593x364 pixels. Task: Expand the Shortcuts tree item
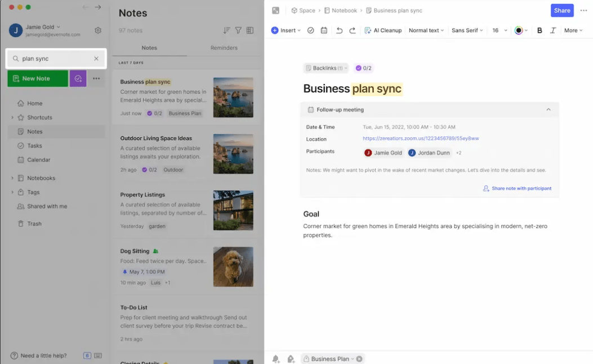tap(12, 118)
